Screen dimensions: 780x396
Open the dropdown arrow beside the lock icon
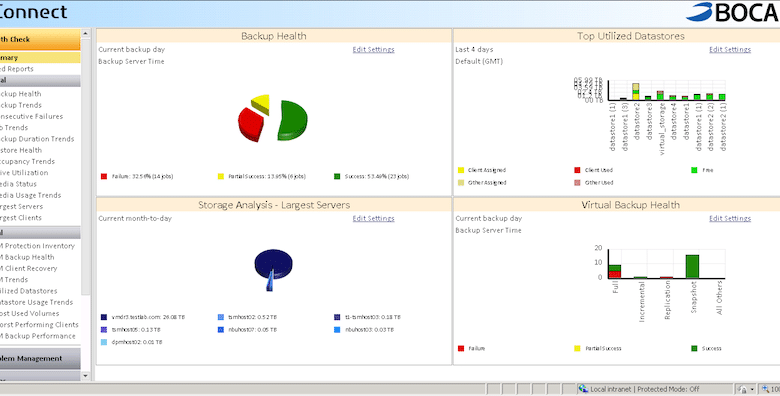pos(752,389)
